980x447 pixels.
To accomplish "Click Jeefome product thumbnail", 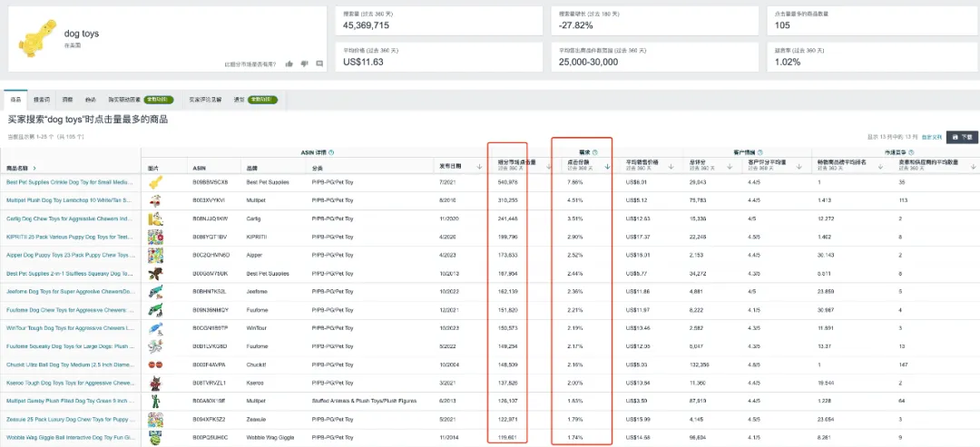I will click(x=155, y=292).
